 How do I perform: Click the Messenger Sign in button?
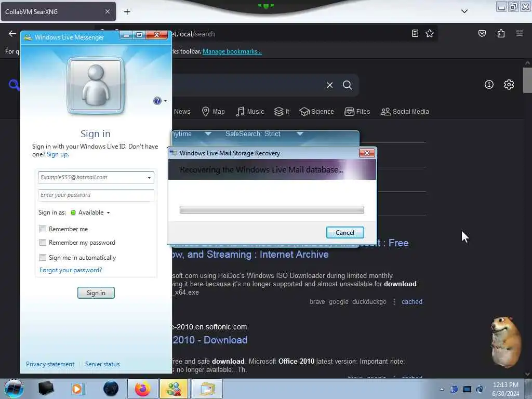click(96, 293)
